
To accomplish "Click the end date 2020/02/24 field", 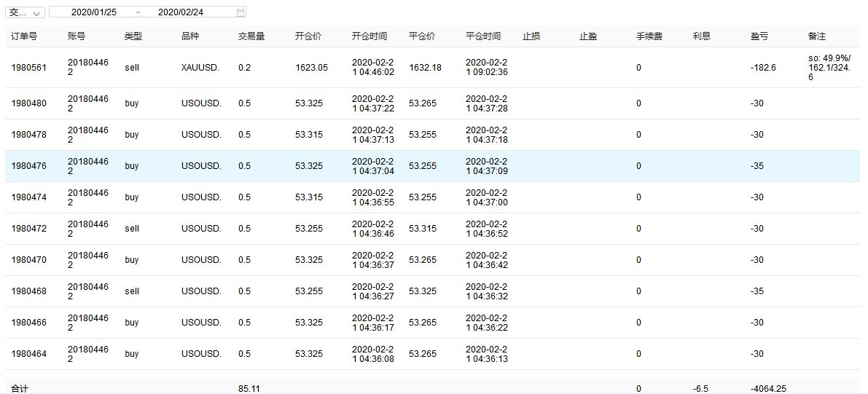I will click(x=180, y=12).
